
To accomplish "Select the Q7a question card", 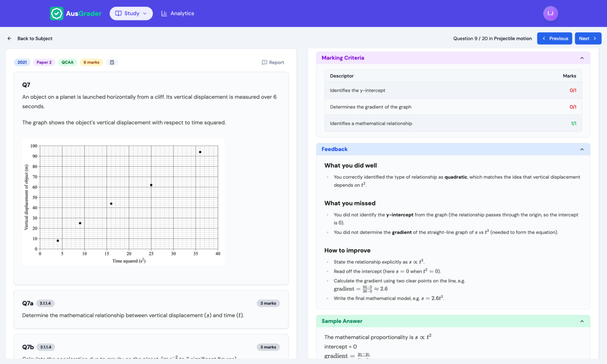I will tap(151, 309).
